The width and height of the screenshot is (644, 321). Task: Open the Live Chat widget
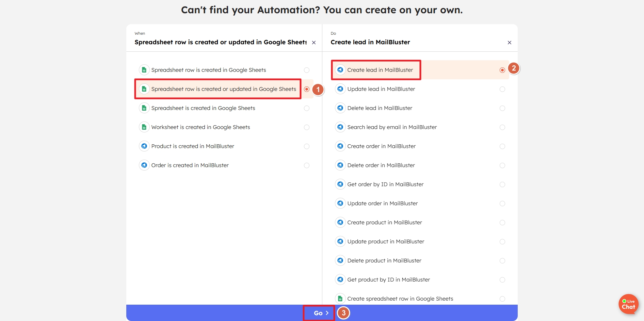(628, 304)
